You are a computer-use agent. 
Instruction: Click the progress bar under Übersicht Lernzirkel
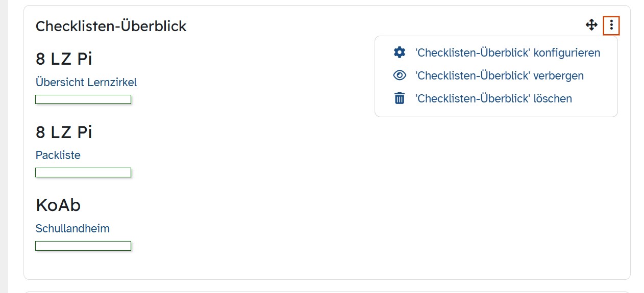(83, 99)
